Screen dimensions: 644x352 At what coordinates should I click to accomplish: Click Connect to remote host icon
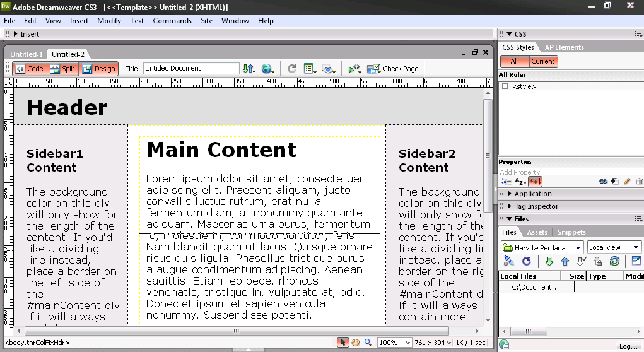click(x=509, y=261)
